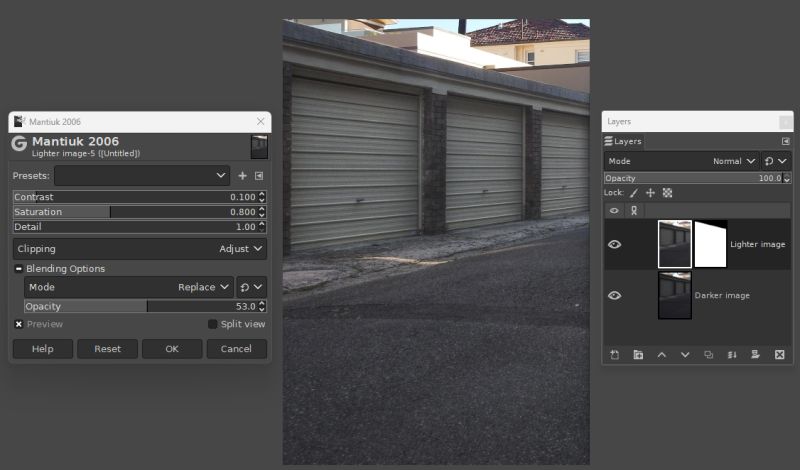Increment layer Opacity 100.0 stepper

787,176
